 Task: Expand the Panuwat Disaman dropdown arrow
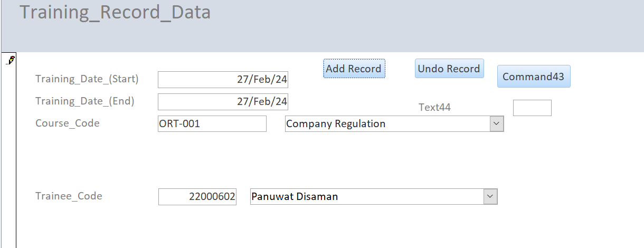pyautogui.click(x=490, y=197)
